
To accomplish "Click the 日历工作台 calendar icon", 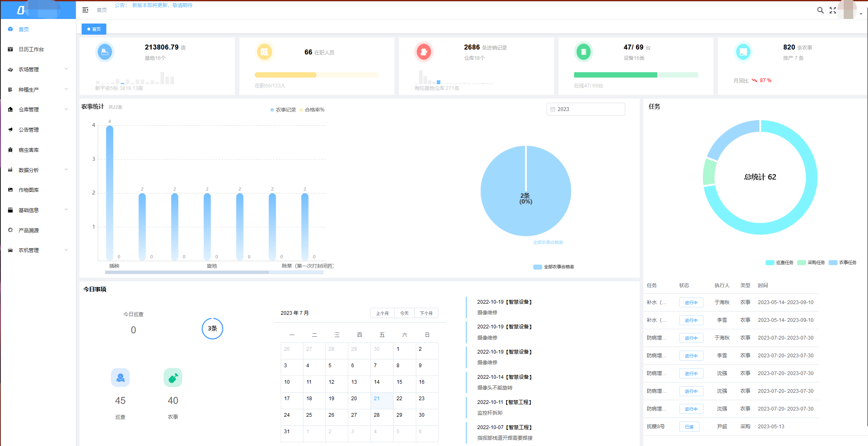I will click(x=10, y=49).
